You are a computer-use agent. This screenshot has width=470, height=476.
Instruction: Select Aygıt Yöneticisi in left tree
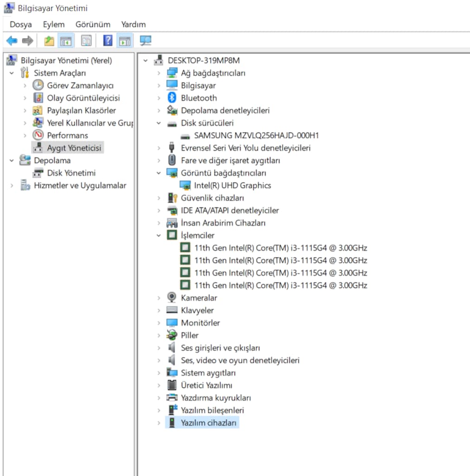[x=74, y=148]
